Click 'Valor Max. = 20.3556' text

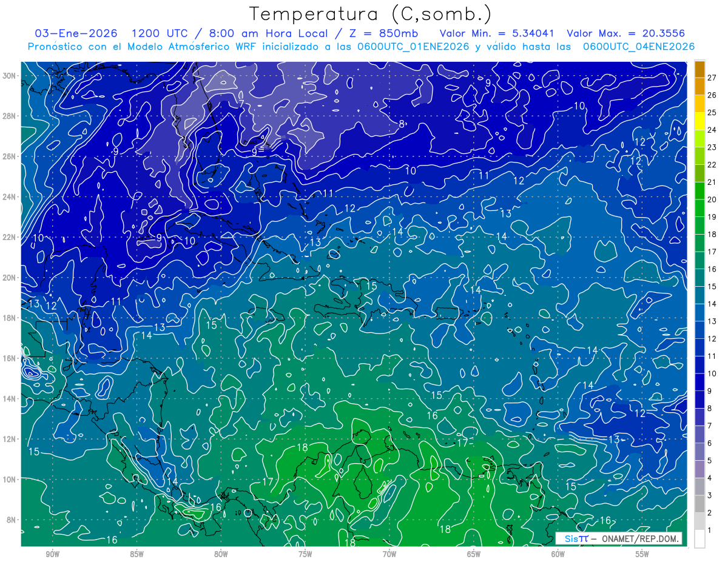point(626,33)
